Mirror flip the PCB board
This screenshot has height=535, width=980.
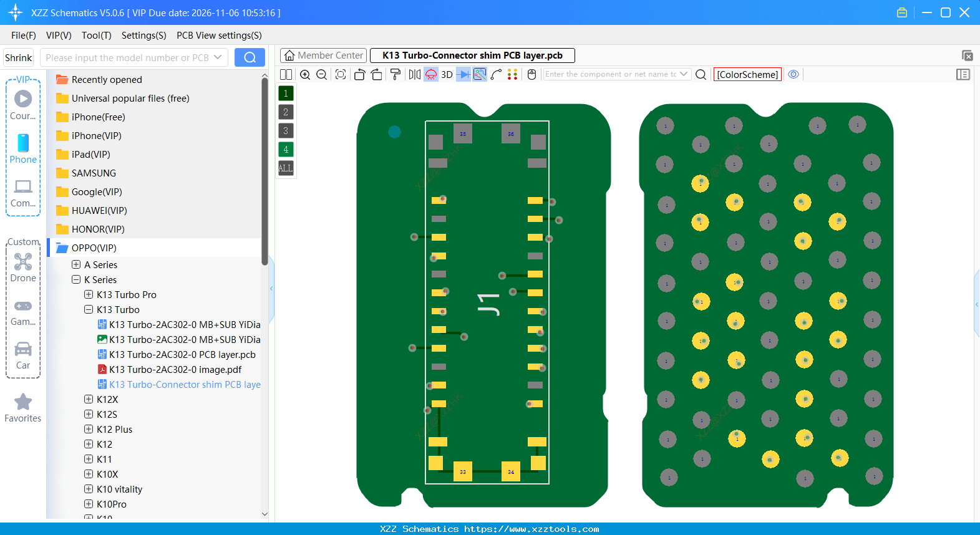coord(415,74)
